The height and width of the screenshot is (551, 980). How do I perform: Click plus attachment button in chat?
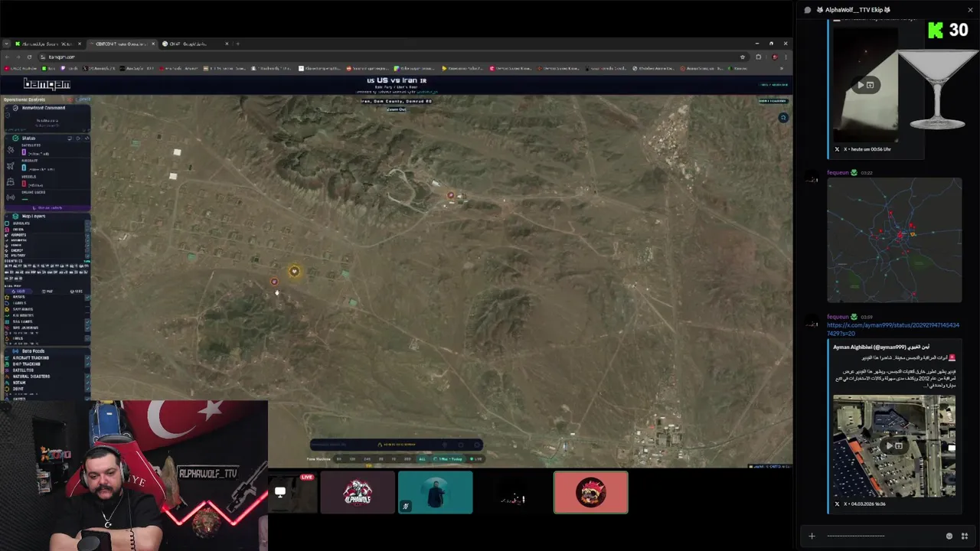tap(812, 536)
